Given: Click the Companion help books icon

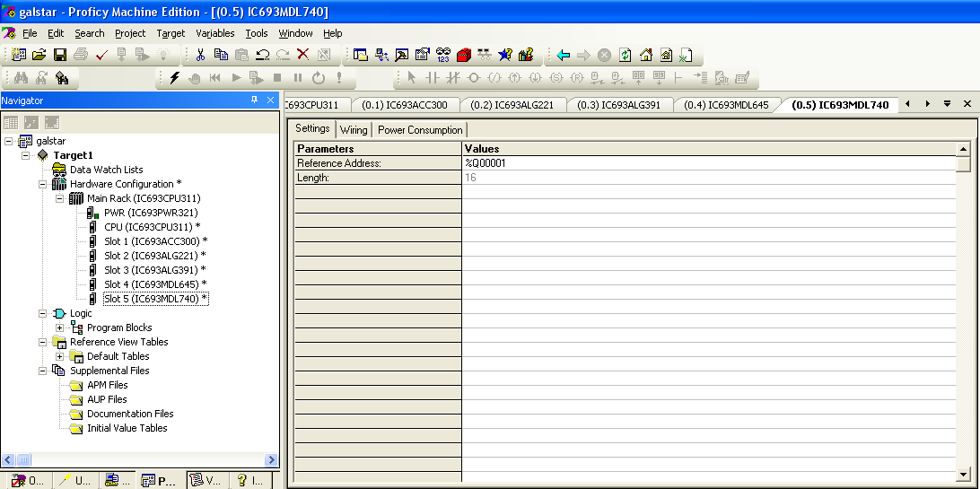Looking at the screenshot, I should (526, 55).
